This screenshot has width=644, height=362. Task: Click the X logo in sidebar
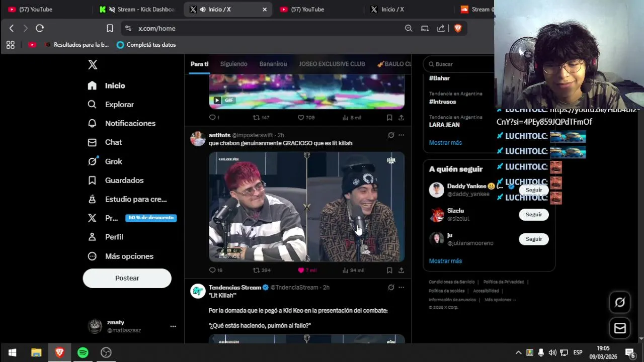(x=93, y=64)
